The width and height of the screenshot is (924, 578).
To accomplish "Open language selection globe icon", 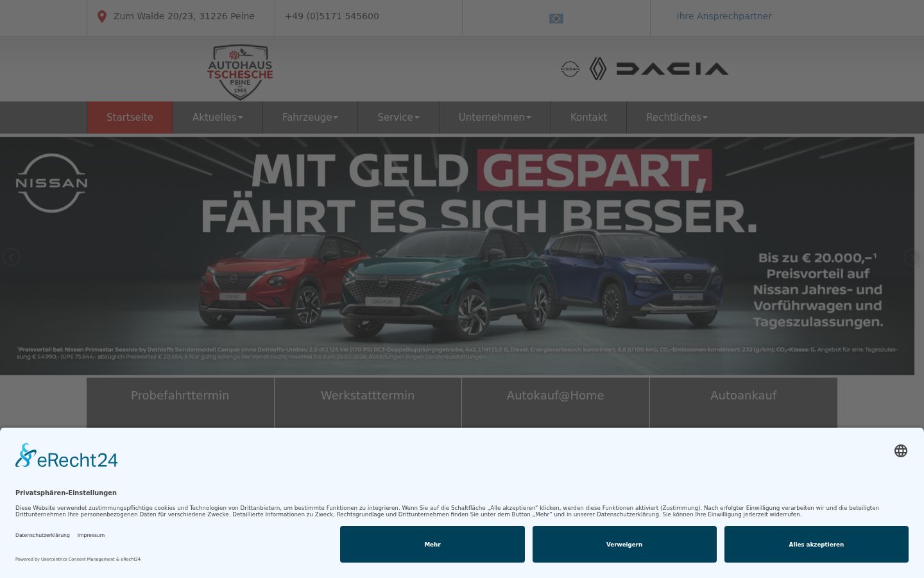I will point(901,451).
